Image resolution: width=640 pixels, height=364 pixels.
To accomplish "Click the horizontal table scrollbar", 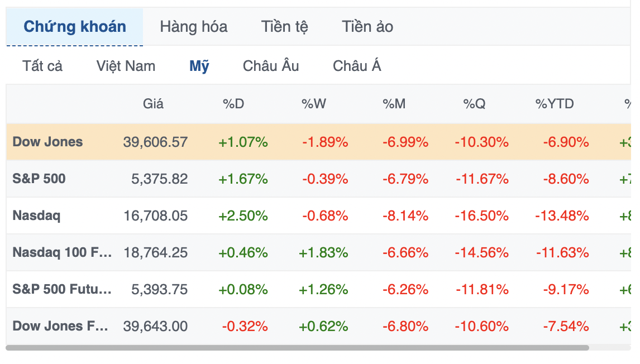I will (x=297, y=348).
